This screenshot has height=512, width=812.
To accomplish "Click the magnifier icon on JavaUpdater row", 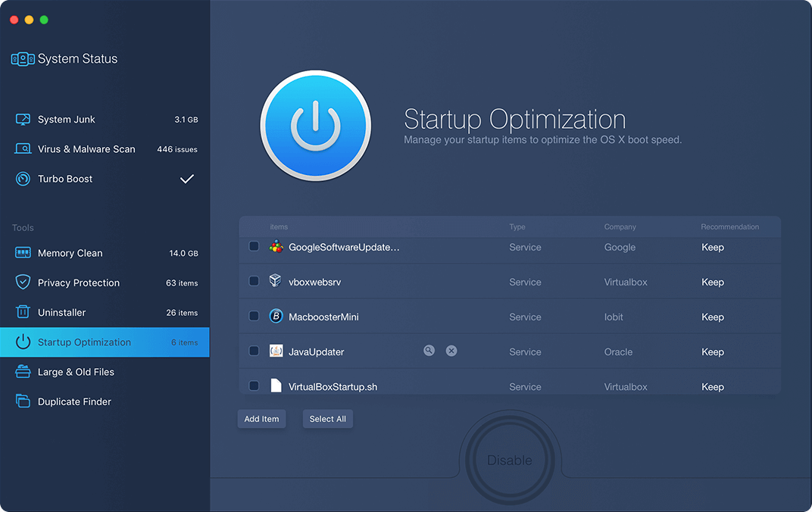I will click(429, 350).
